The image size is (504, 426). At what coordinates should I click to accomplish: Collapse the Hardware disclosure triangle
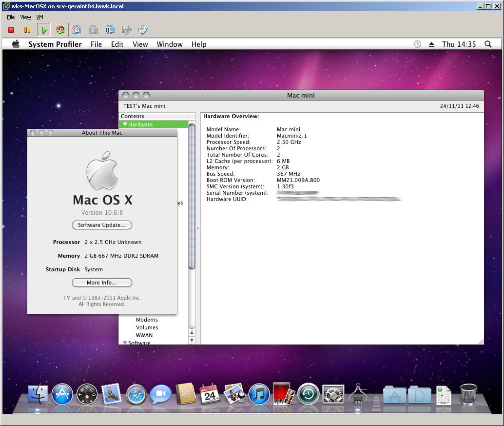(x=125, y=124)
